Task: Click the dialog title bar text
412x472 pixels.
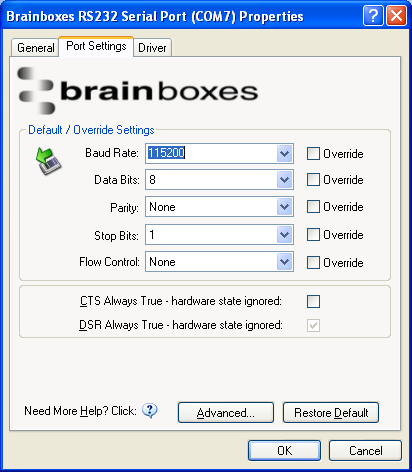Action: [x=155, y=16]
